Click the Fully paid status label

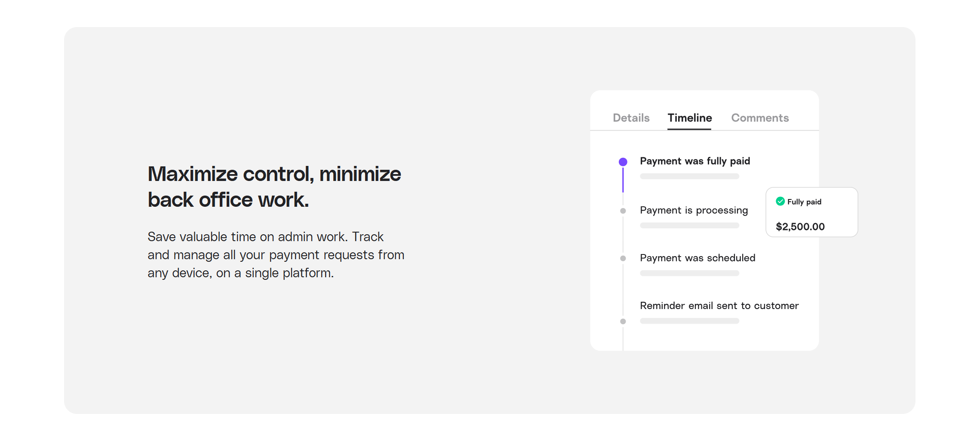(x=804, y=202)
